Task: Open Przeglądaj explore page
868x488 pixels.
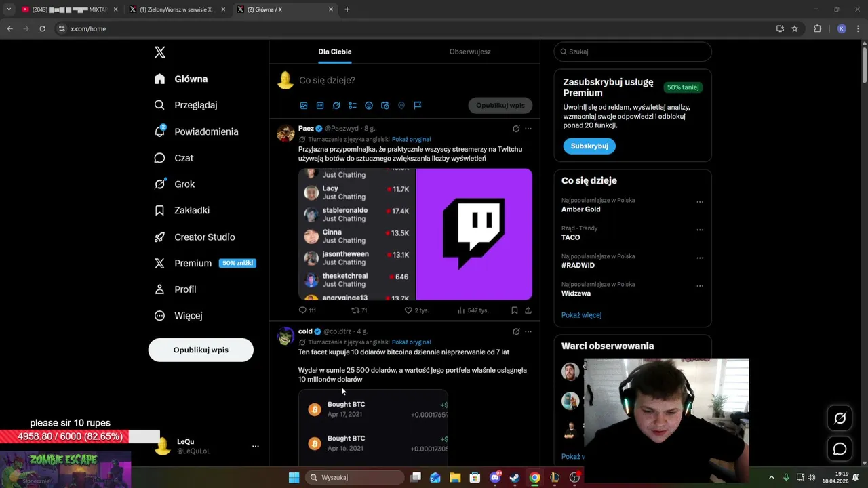Action: pos(186,105)
